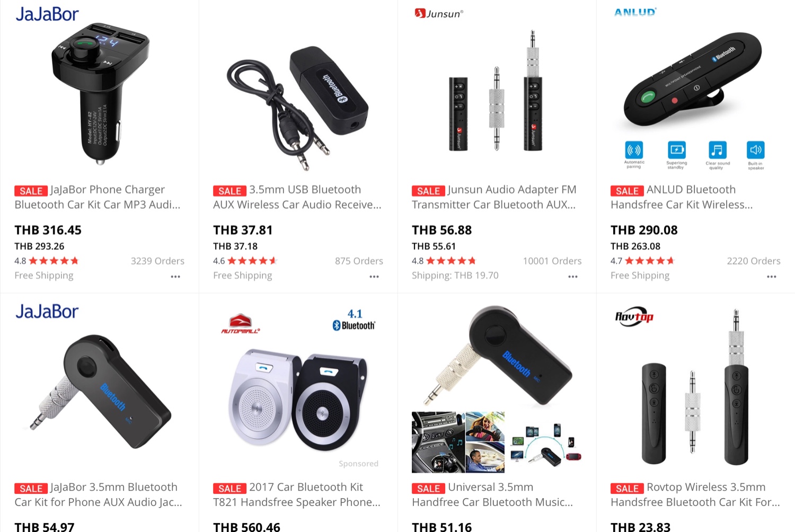Screen dimensions: 795x532
Task: Open more options for JaJaBor Phone Charger
Action: pyautogui.click(x=175, y=277)
